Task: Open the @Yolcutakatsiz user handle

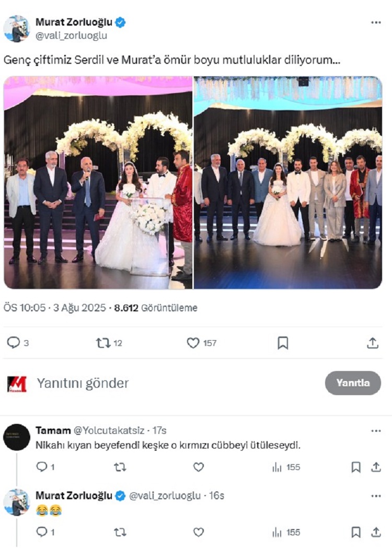Action: (109, 430)
